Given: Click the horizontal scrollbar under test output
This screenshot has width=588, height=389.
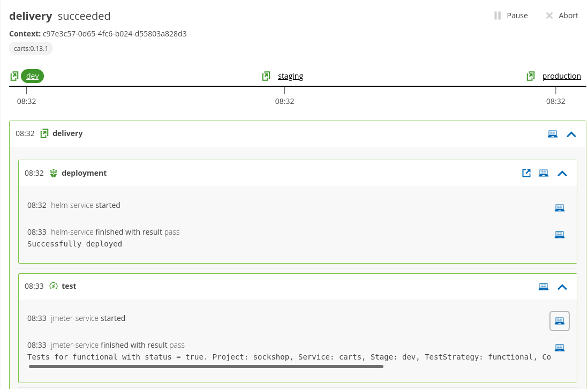Looking at the screenshot, I should coord(206,366).
